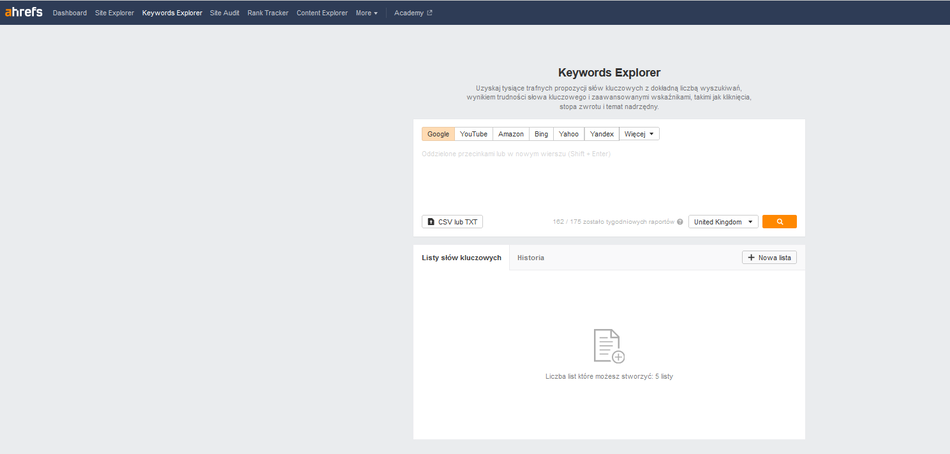Click the orange search magnifier button
Image resolution: width=950 pixels, height=454 pixels.
click(779, 222)
